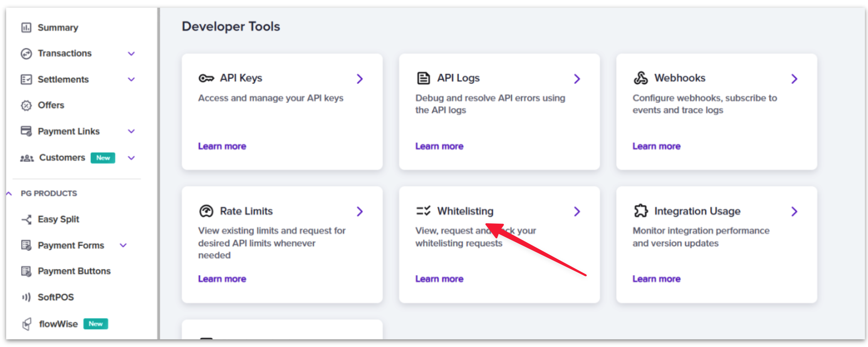
Task: Click the Payment Links sidebar icon
Action: tap(26, 131)
